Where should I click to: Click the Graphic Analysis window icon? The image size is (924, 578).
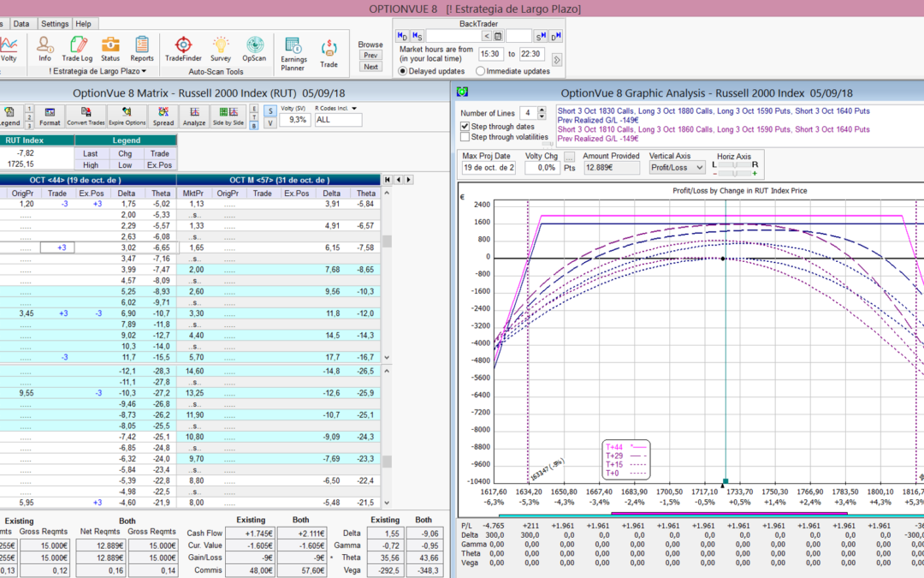point(463,92)
